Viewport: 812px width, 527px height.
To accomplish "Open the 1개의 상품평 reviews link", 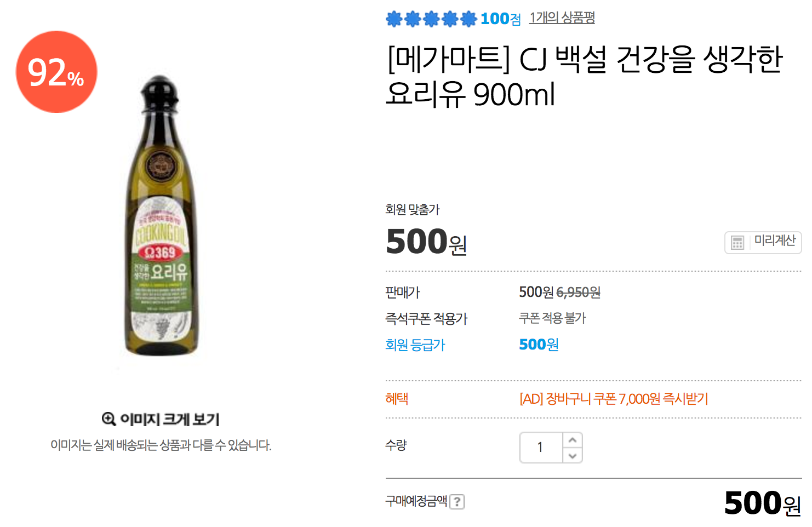I will click(562, 18).
